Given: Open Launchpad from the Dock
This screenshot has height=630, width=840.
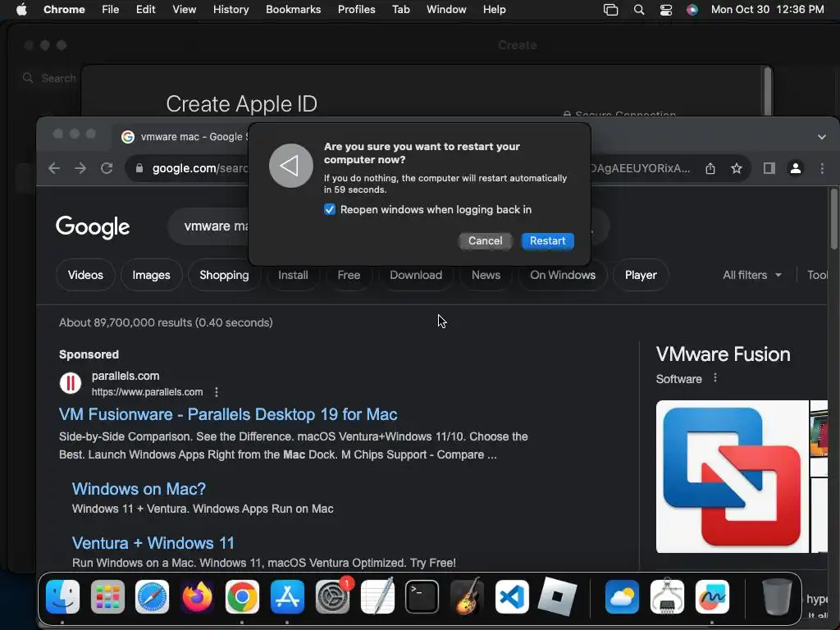Looking at the screenshot, I should pyautogui.click(x=107, y=596).
